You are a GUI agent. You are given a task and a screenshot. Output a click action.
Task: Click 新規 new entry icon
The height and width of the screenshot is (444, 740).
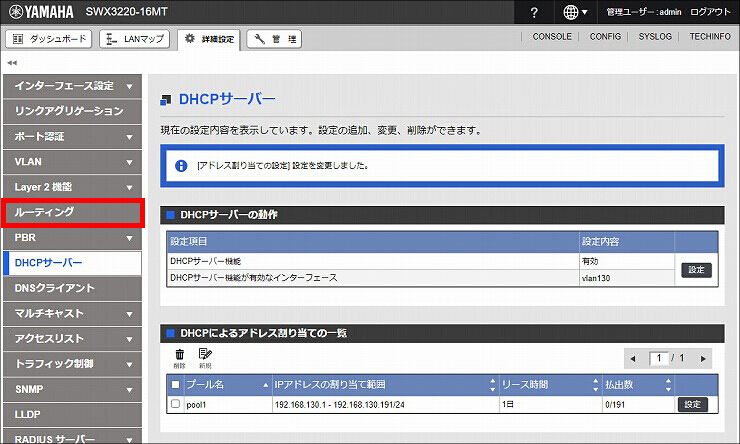(x=205, y=358)
